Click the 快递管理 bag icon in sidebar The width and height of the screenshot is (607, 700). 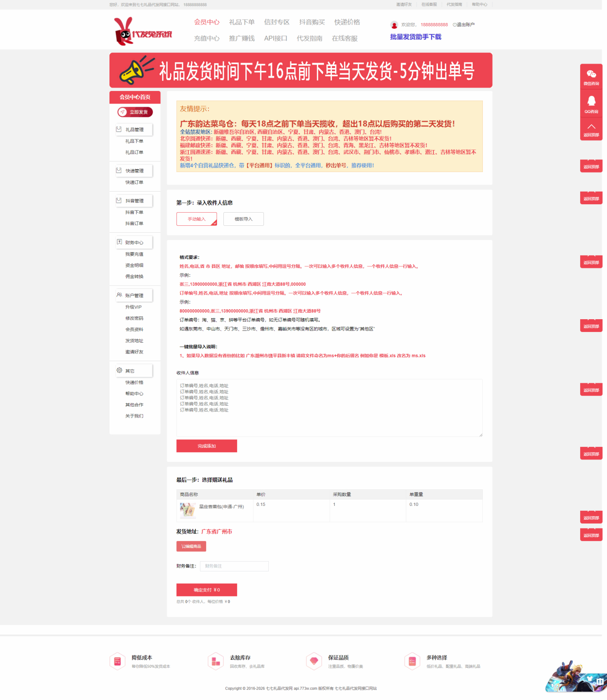pos(119,171)
